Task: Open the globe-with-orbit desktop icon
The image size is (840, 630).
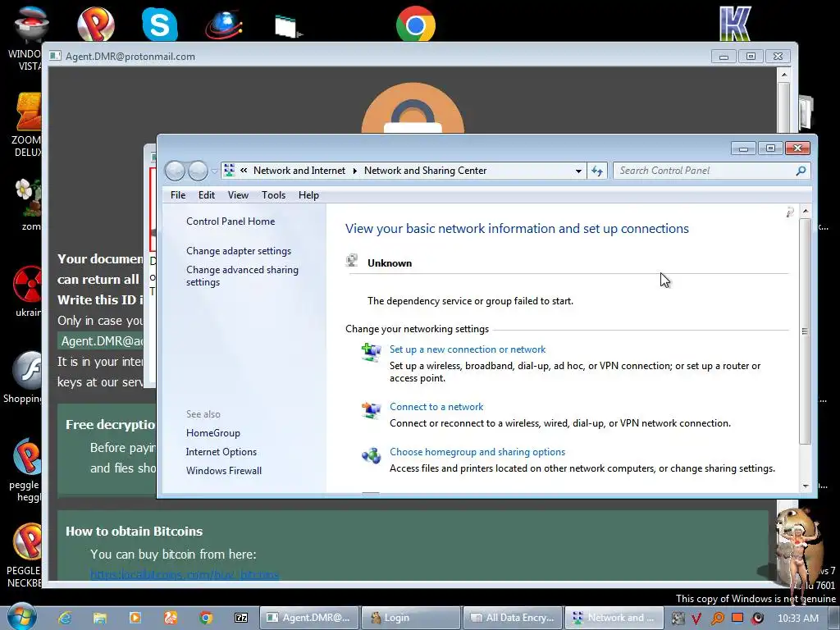Action: click(x=223, y=24)
